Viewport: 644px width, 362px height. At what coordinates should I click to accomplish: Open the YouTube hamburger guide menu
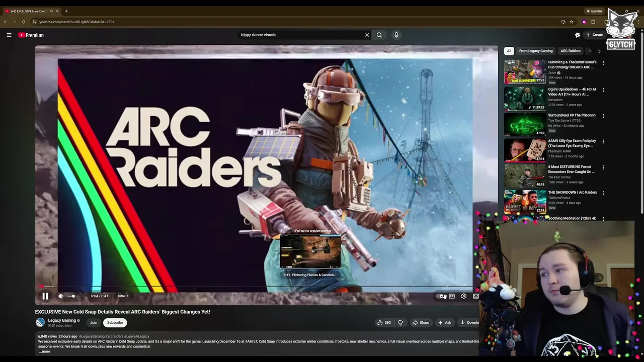click(x=9, y=35)
